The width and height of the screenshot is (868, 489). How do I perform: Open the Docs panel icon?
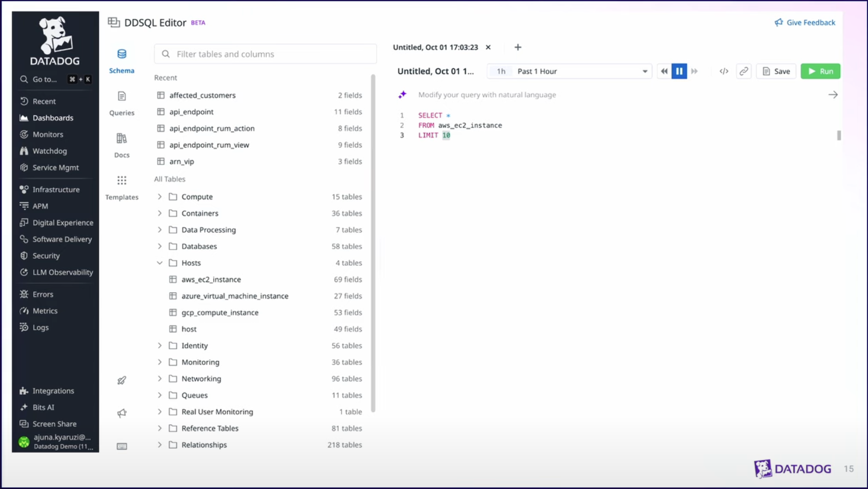pos(122,139)
